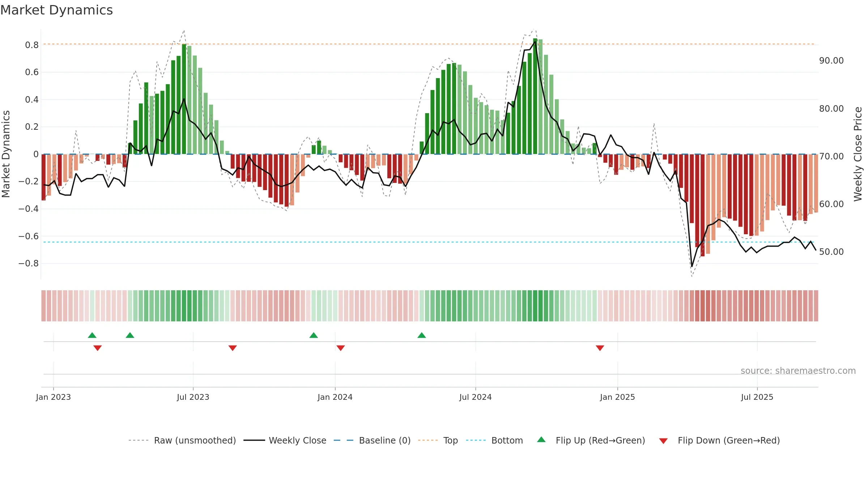Click the first red heat strip cell at far left

(x=43, y=306)
